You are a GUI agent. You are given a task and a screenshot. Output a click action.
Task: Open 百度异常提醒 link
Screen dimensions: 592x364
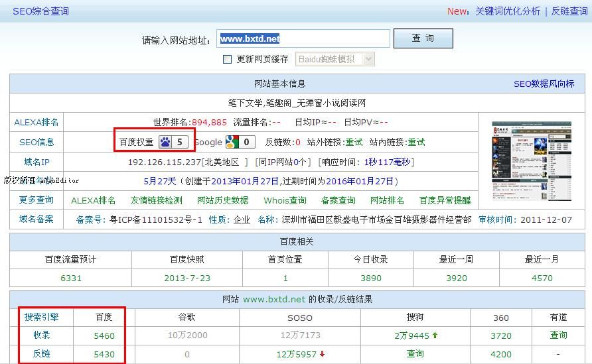[445, 200]
